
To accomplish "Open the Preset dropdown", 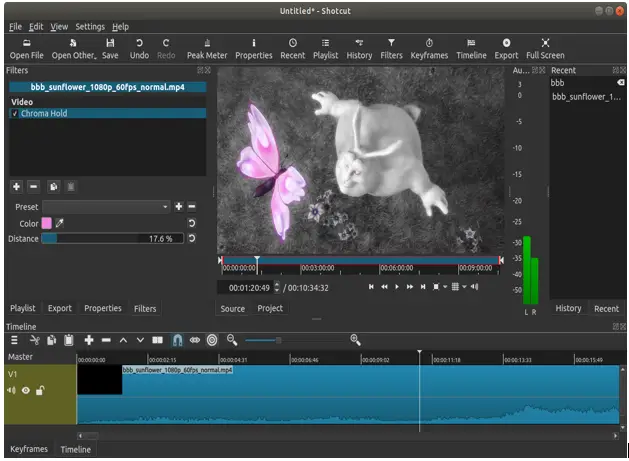I will coord(106,207).
